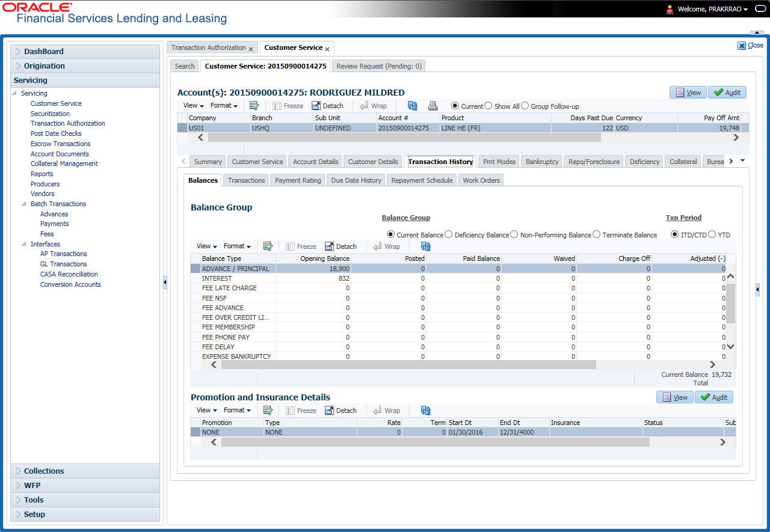Screen dimensions: 770x532
Task: Choose Show All accounts radio option
Action: point(488,106)
